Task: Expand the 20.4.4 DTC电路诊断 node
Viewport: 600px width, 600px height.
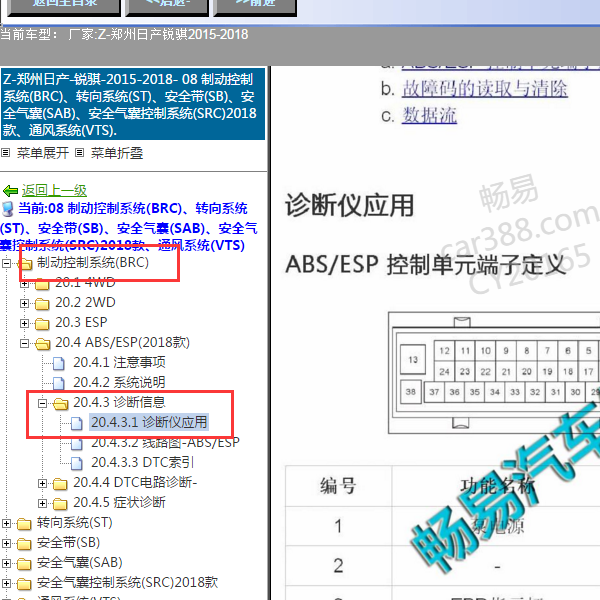Action: point(42,483)
